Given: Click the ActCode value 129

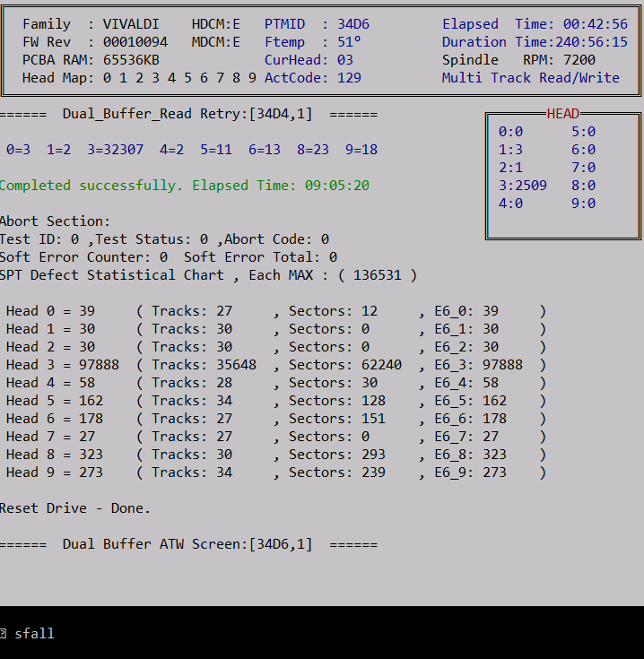Looking at the screenshot, I should coord(349,78).
